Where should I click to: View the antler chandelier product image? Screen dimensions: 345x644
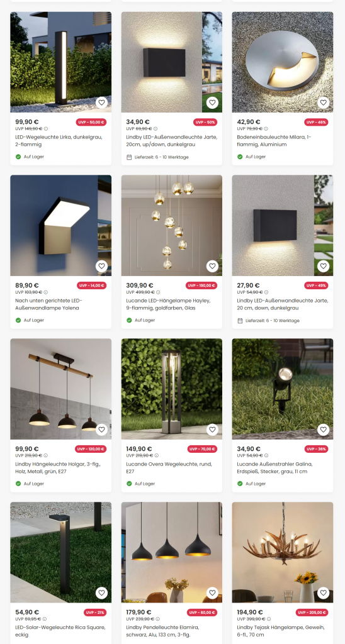point(283,552)
